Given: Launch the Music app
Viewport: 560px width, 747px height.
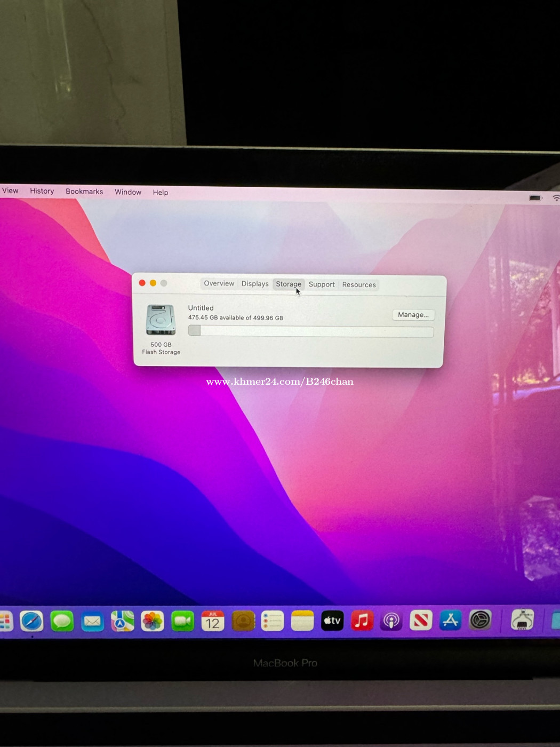Looking at the screenshot, I should click(362, 621).
